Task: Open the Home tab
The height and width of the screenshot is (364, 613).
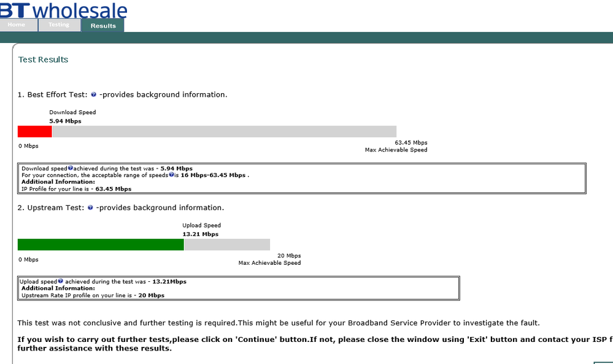Action: [x=18, y=25]
